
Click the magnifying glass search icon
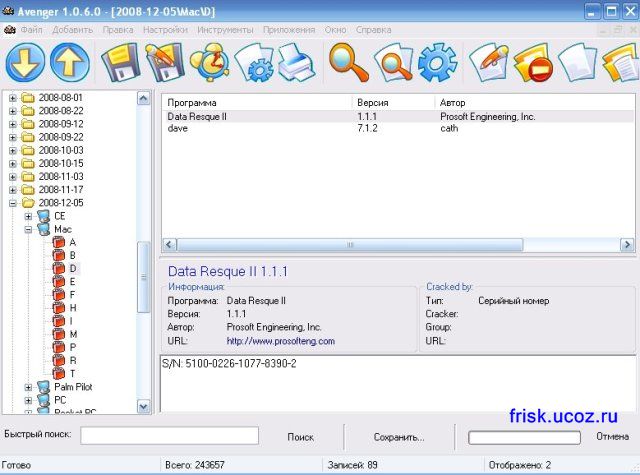point(349,62)
